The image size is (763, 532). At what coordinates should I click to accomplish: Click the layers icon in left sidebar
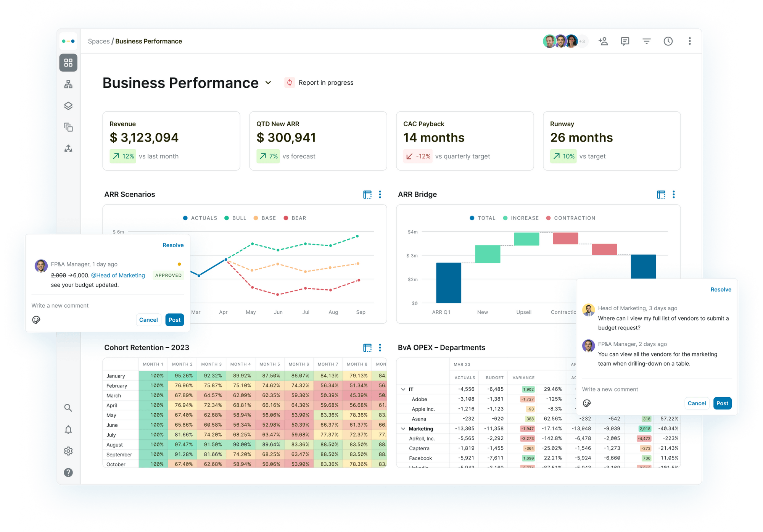pos(68,106)
